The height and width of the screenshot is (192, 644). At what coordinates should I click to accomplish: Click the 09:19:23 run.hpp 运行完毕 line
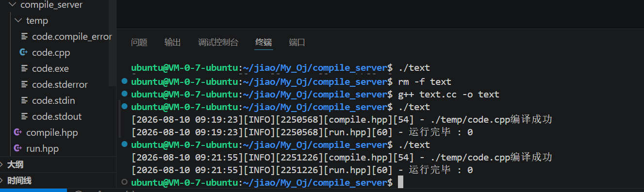click(302, 132)
